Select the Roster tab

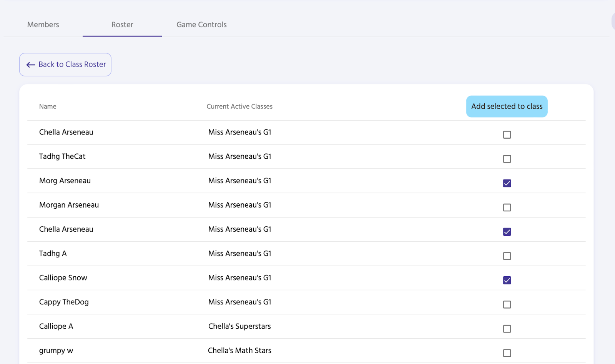click(122, 25)
